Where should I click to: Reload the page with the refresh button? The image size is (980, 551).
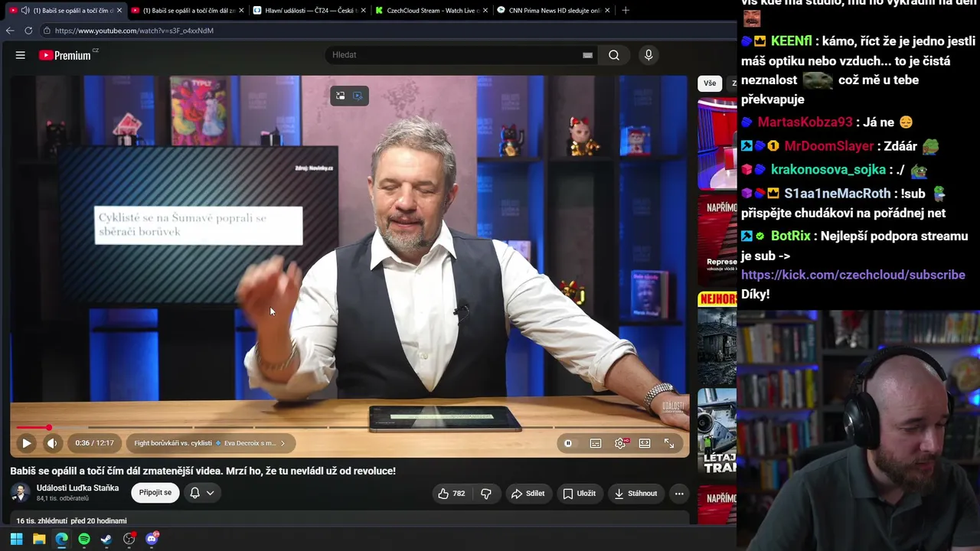pyautogui.click(x=28, y=31)
